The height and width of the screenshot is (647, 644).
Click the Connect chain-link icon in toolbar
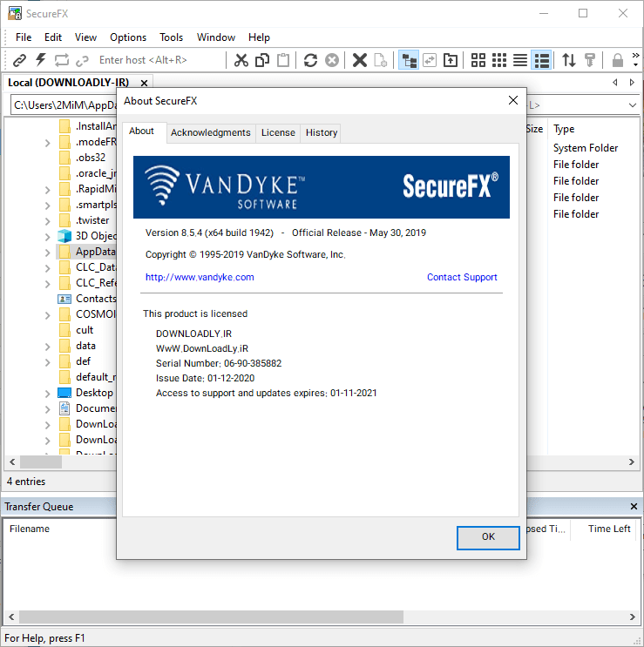(19, 60)
